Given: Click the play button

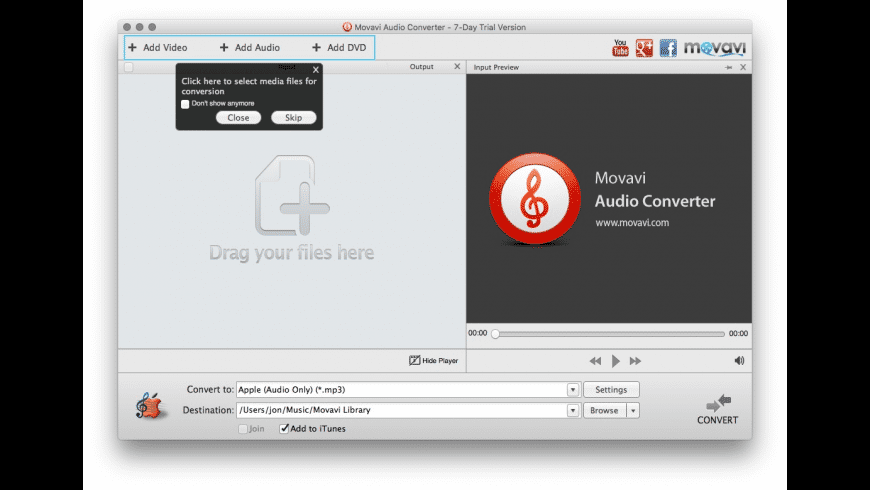Looking at the screenshot, I should (x=615, y=361).
